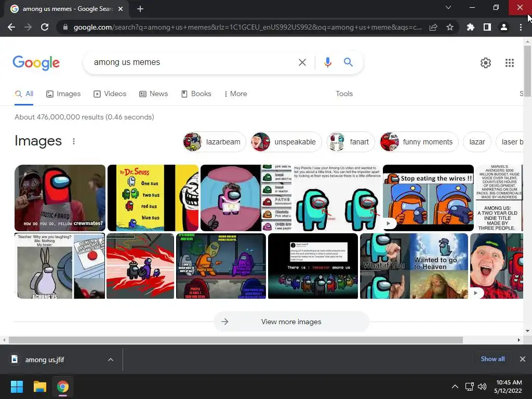Image resolution: width=532 pixels, height=399 pixels.
Task: Open the excited man with red crewmate image
Action: 496,266
